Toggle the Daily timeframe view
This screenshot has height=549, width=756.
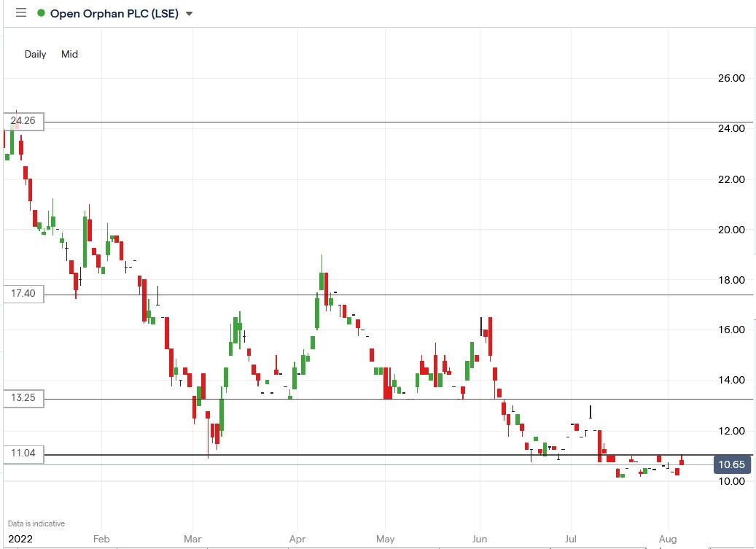click(x=34, y=54)
